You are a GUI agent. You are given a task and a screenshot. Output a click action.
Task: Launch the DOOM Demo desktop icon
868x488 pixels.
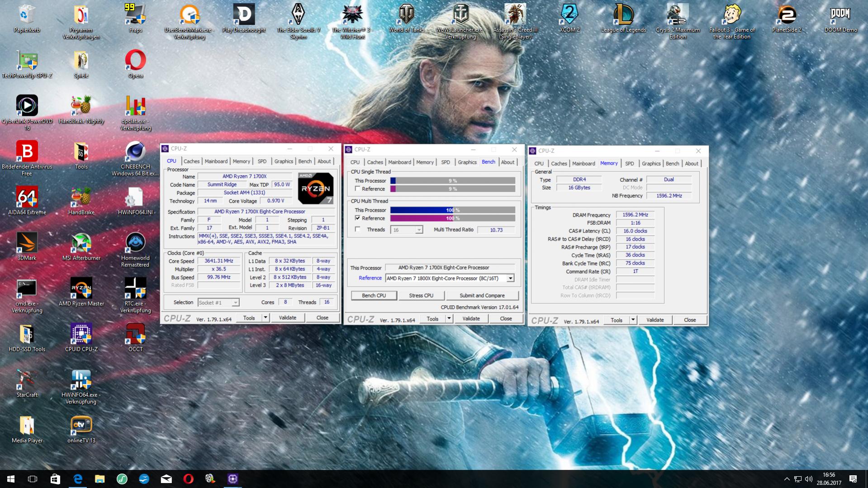pos(840,18)
